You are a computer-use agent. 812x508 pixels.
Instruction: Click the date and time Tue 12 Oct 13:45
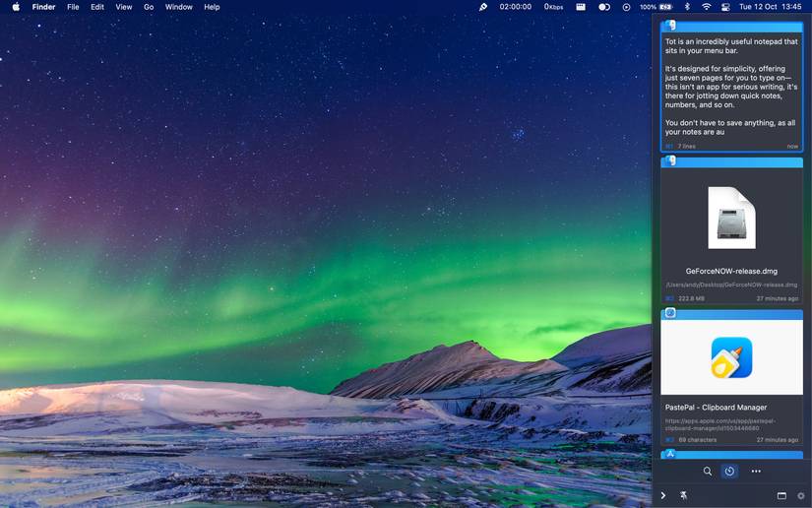point(770,7)
